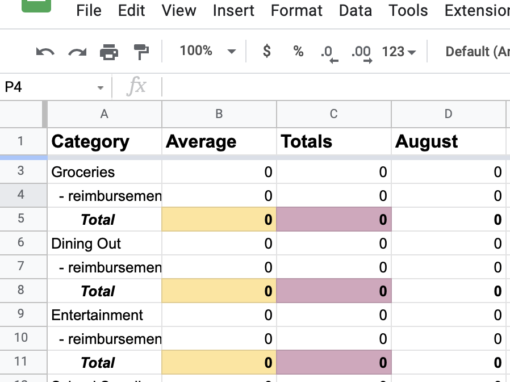Select the Total label in row 11
This screenshot has width=510, height=382.
point(104,362)
